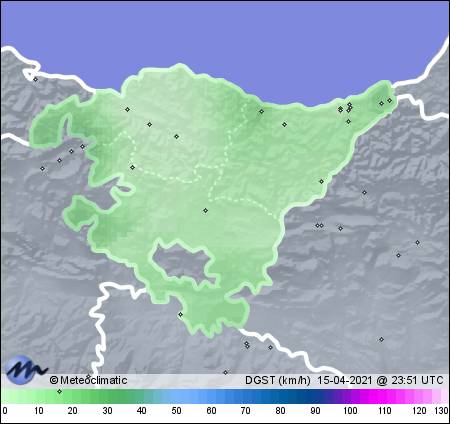450x424 pixels.
Task: Click the 130 label on the wind scale
Action: tap(441, 411)
